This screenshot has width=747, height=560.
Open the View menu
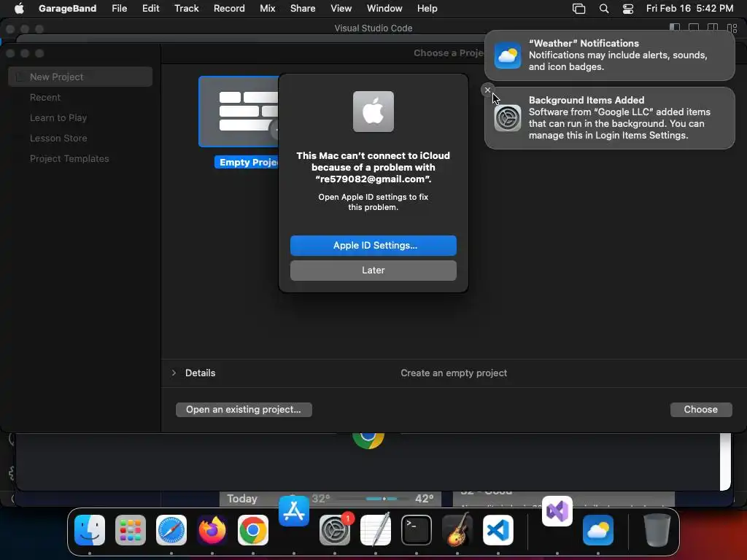pos(341,8)
